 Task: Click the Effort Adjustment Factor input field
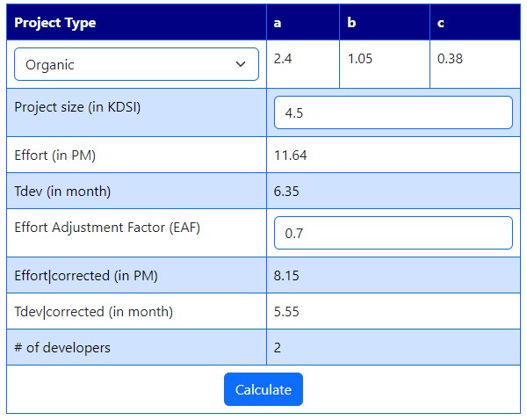click(393, 233)
